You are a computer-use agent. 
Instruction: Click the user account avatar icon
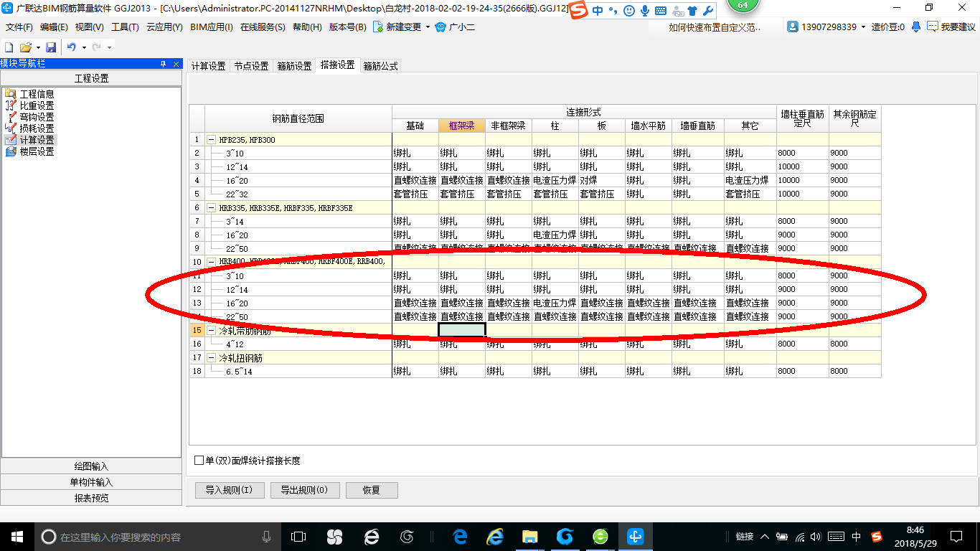click(793, 27)
